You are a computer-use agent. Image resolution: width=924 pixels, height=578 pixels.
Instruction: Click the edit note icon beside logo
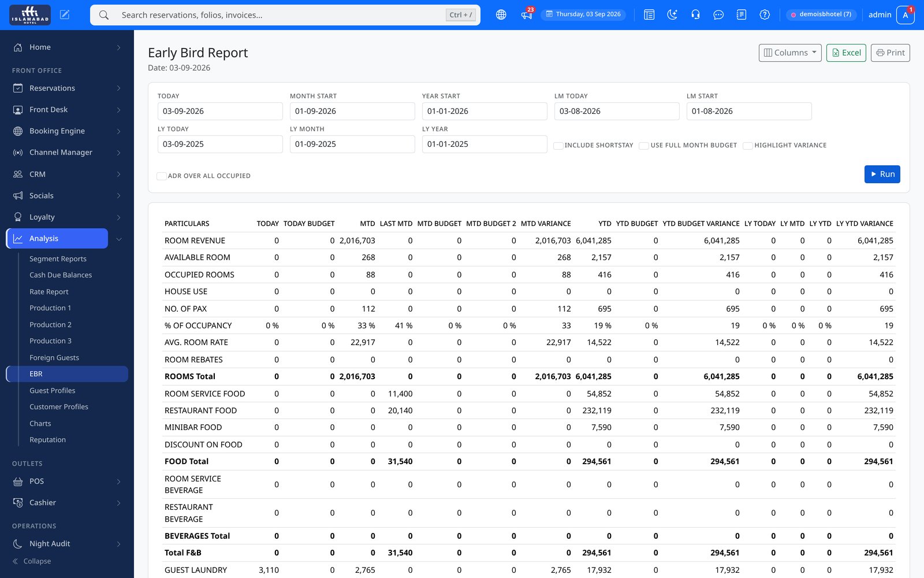65,15
